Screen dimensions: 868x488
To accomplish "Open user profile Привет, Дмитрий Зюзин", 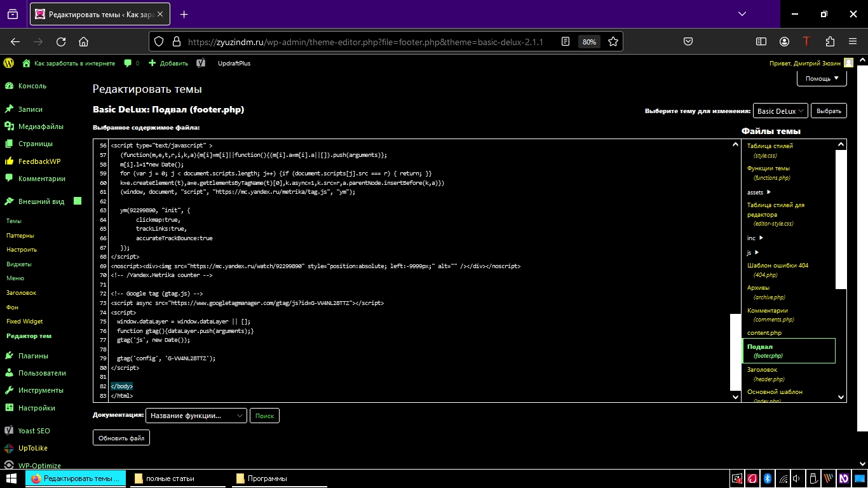I will (811, 63).
